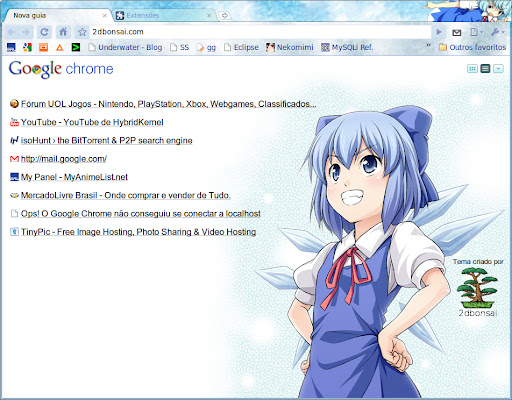Click the TinyPic favicon in the list
Image resolution: width=512 pixels, height=400 pixels.
pyautogui.click(x=14, y=231)
